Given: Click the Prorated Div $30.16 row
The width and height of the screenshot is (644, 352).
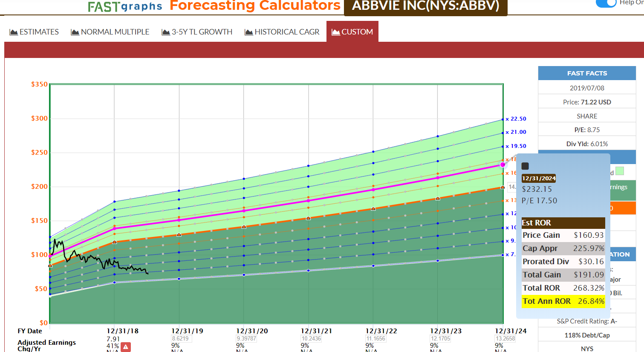Looking at the screenshot, I should 563,262.
